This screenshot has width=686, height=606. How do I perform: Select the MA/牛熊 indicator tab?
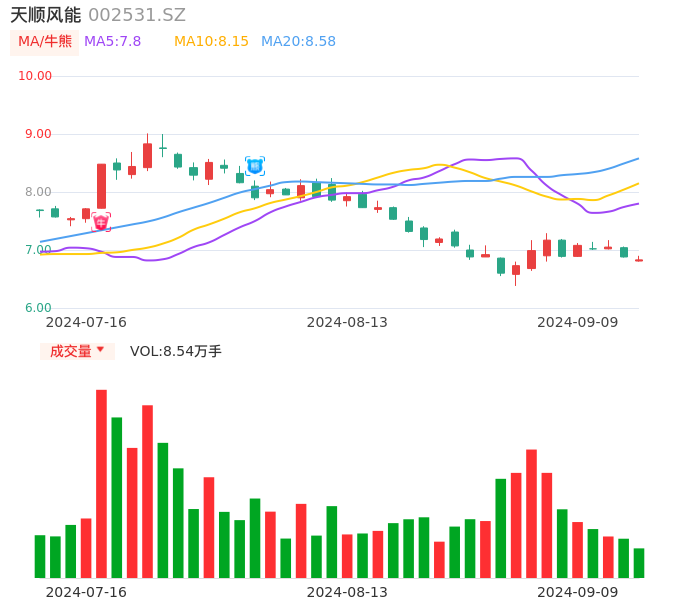click(45, 42)
